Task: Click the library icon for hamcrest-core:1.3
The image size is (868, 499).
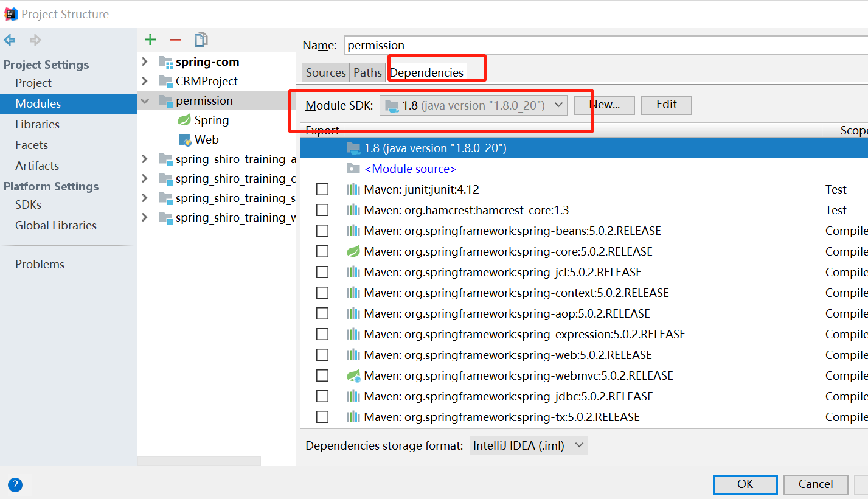Action: click(353, 210)
